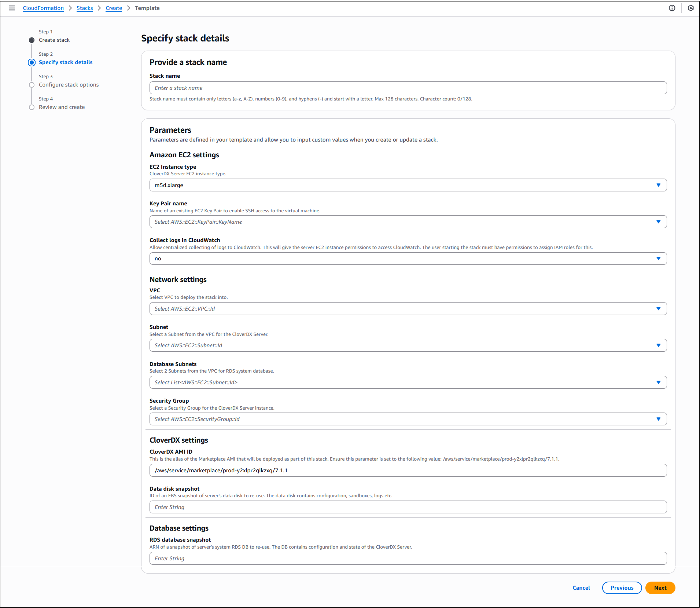Screen dimensions: 700x608
Task: Cancel the stack creation
Action: (x=581, y=587)
